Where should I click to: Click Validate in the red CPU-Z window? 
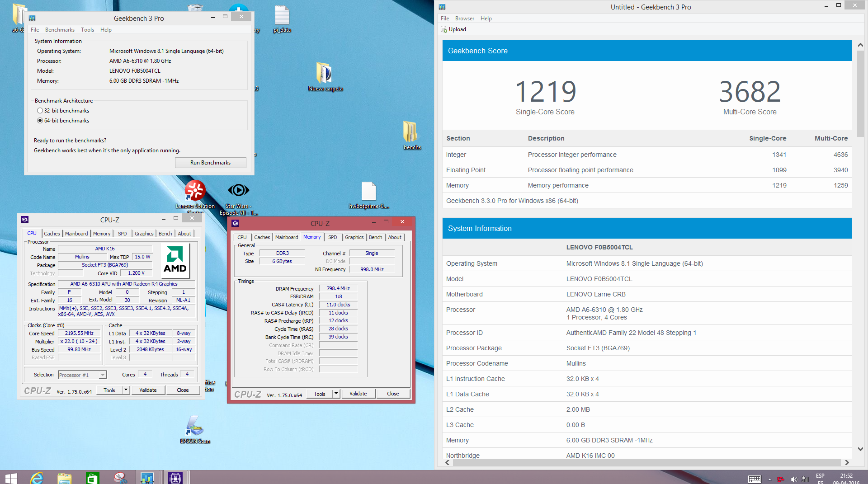[358, 394]
